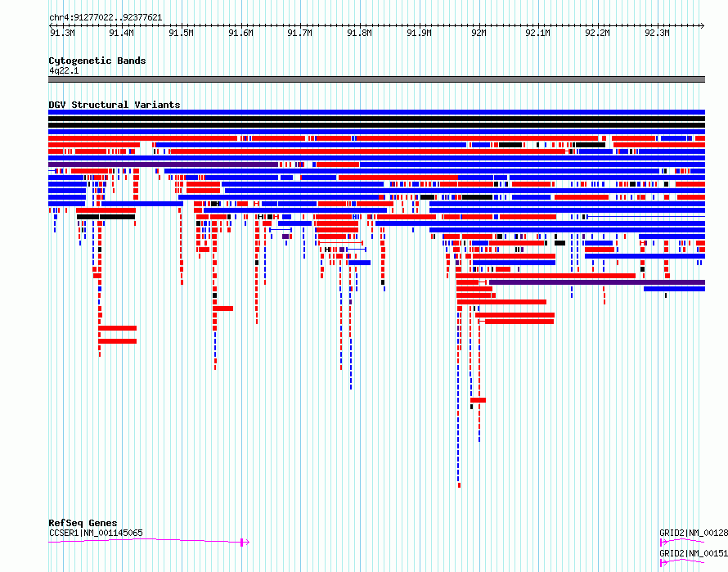Click the 91.9M ruler tick label
The width and height of the screenshot is (728, 572).
point(420,33)
